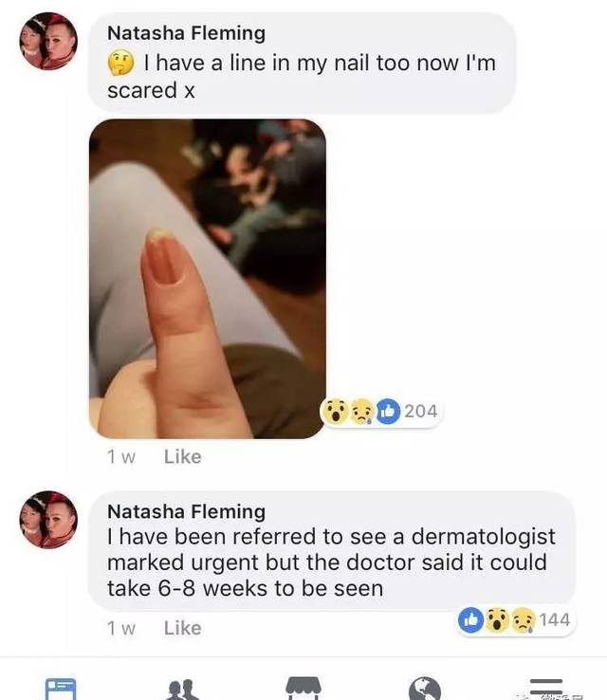
Task: Open Natasha Fleming name on first comment
Action: pyautogui.click(x=186, y=33)
